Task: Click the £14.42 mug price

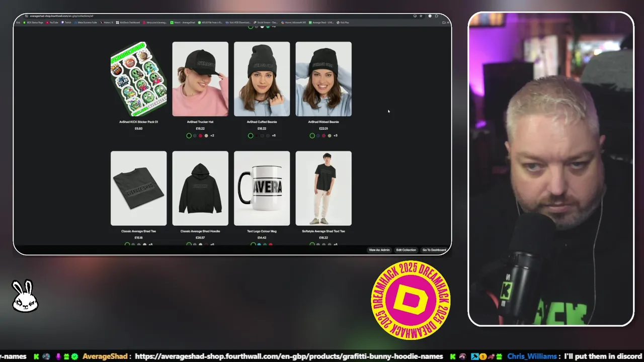Action: pos(262,238)
